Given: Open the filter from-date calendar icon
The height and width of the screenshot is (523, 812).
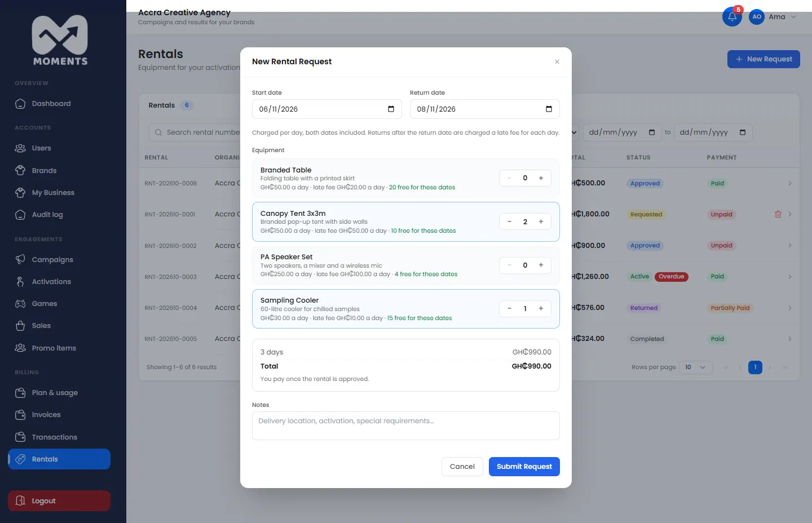Looking at the screenshot, I should click(x=652, y=132).
